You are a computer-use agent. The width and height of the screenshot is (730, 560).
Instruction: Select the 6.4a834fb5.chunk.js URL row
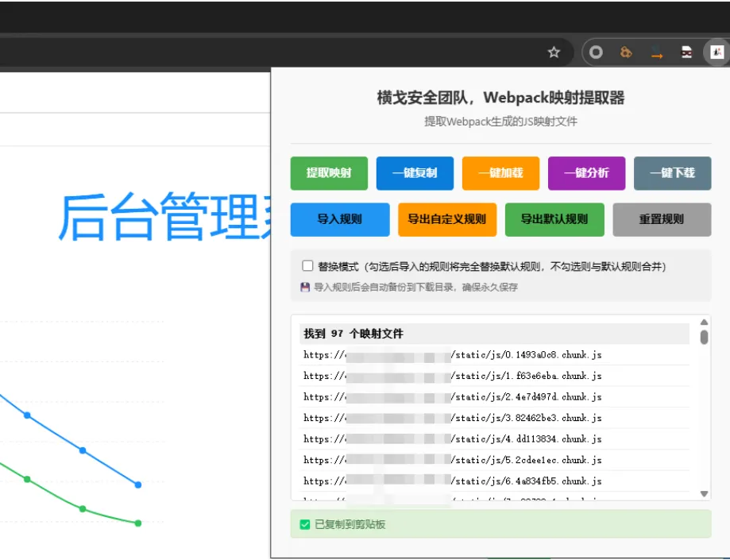(494, 481)
